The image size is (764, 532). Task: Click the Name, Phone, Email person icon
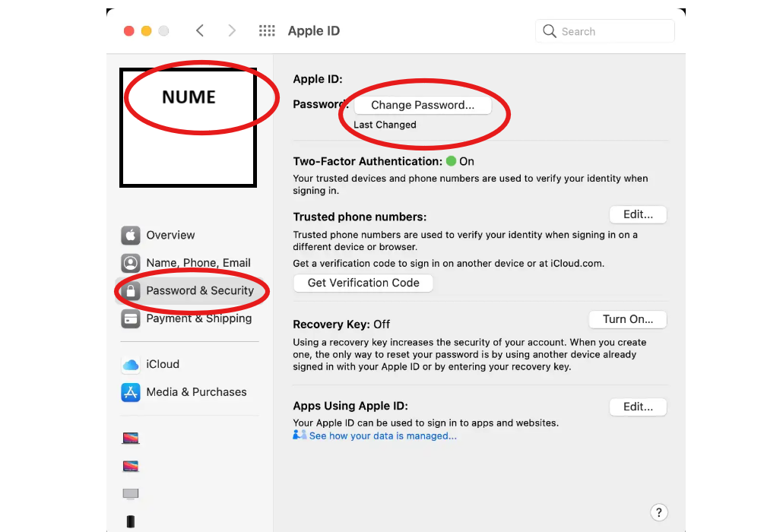tap(131, 263)
